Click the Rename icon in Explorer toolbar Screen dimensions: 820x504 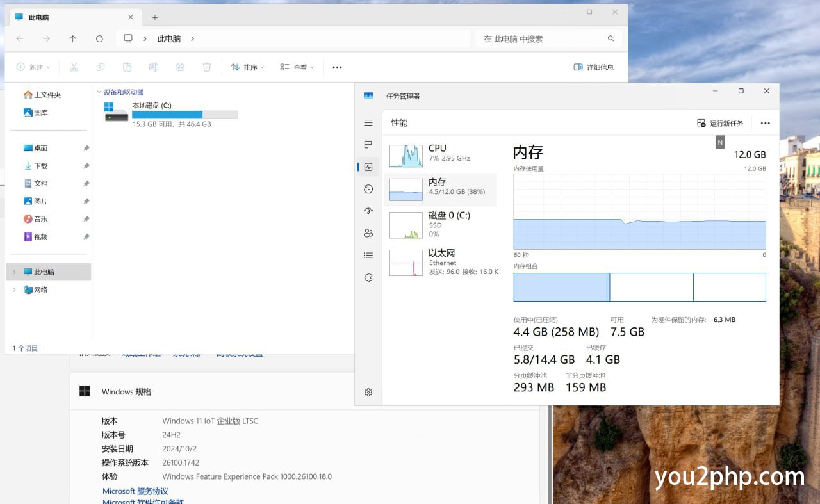coord(154,67)
